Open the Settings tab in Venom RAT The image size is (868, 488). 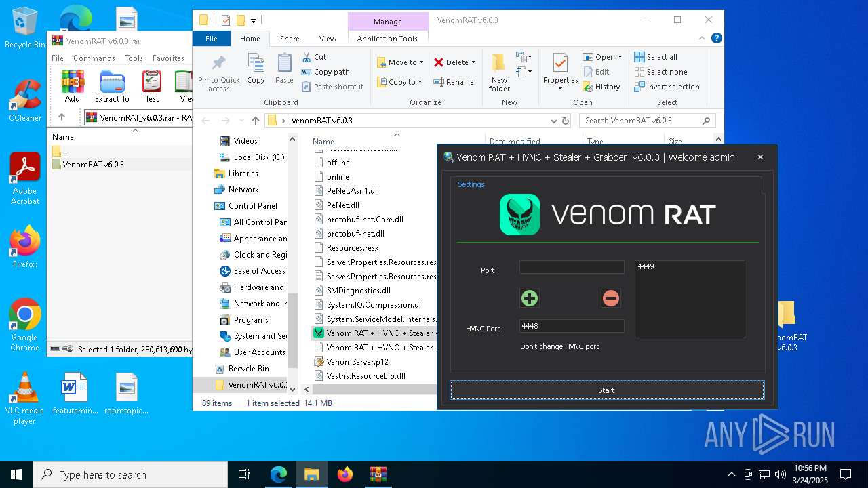pyautogui.click(x=471, y=184)
